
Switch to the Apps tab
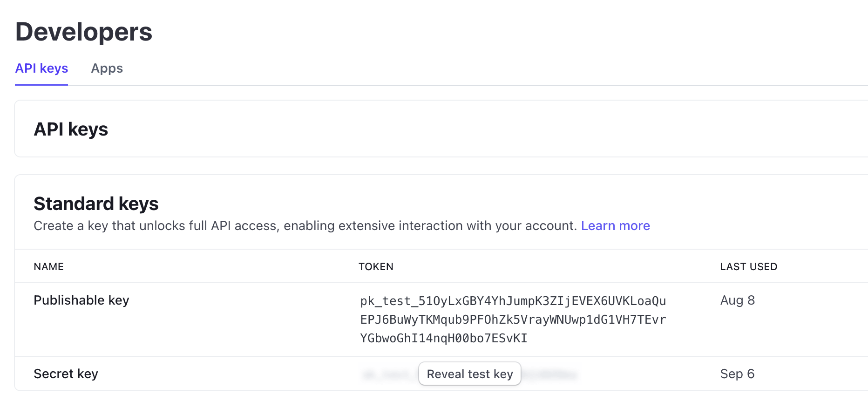pos(107,68)
